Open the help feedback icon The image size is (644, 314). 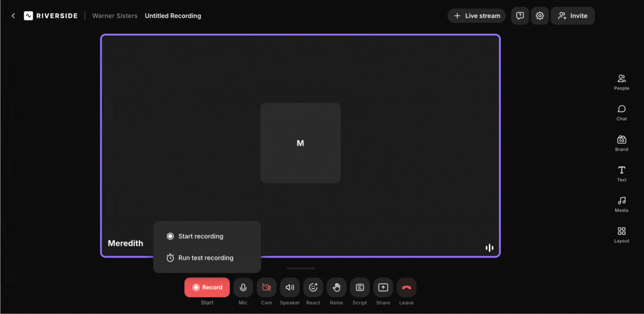[520, 16]
